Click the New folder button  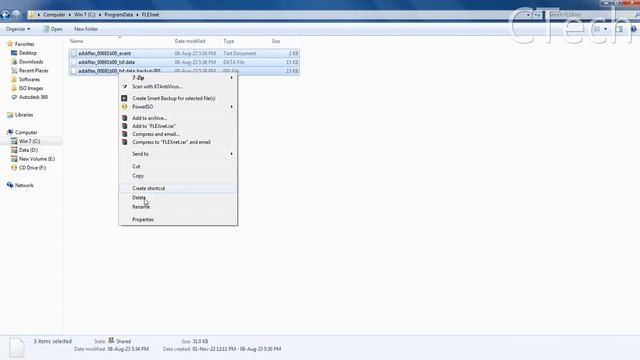[x=86, y=29]
